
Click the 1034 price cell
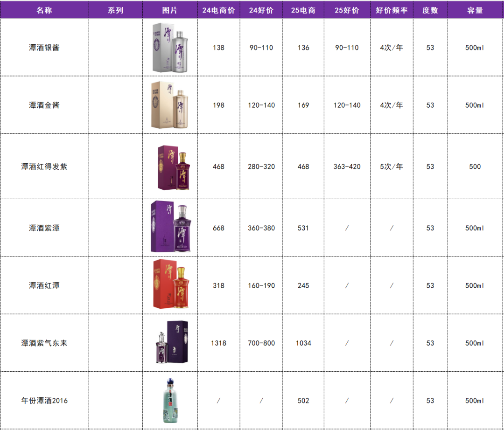[x=303, y=343]
